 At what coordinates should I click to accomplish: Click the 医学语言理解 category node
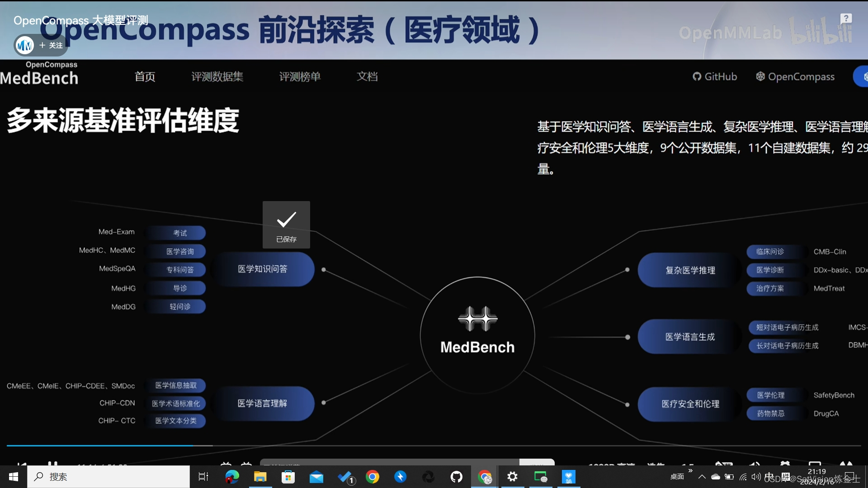click(x=263, y=403)
